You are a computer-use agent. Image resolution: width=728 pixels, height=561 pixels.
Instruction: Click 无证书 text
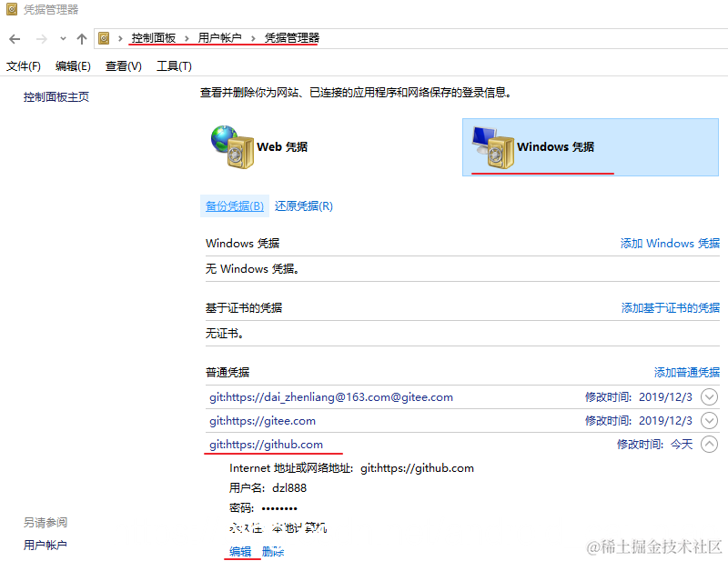click(225, 333)
